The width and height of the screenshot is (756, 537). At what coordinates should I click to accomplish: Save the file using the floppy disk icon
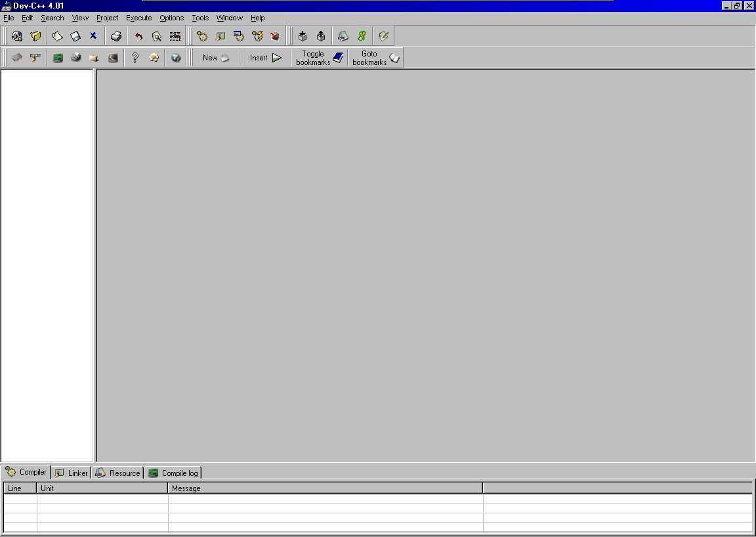75,36
